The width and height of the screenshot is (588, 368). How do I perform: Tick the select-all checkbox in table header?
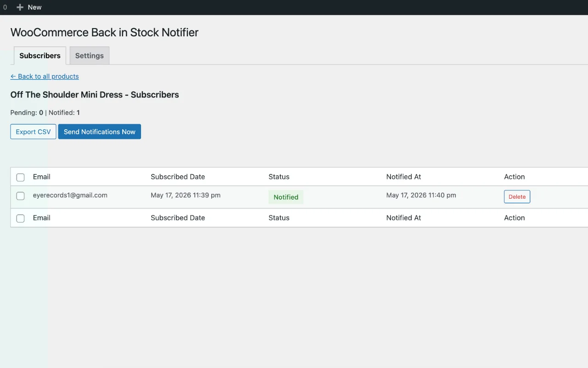point(20,177)
